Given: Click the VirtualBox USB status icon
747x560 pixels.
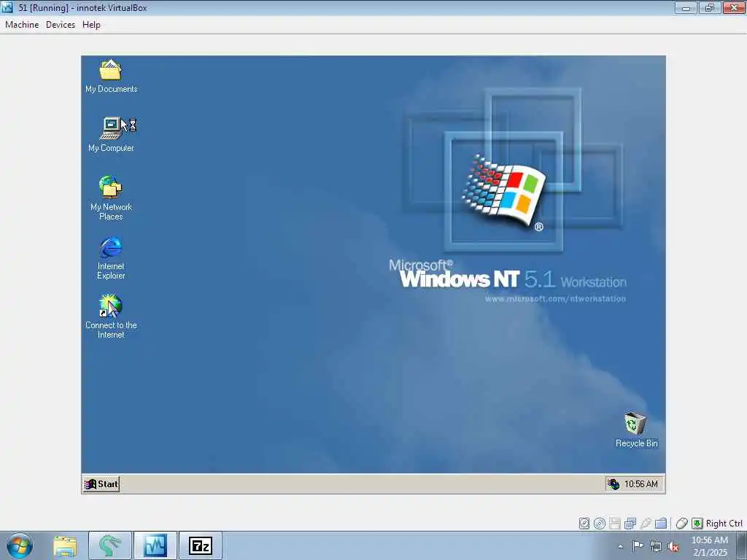Looking at the screenshot, I should click(645, 524).
